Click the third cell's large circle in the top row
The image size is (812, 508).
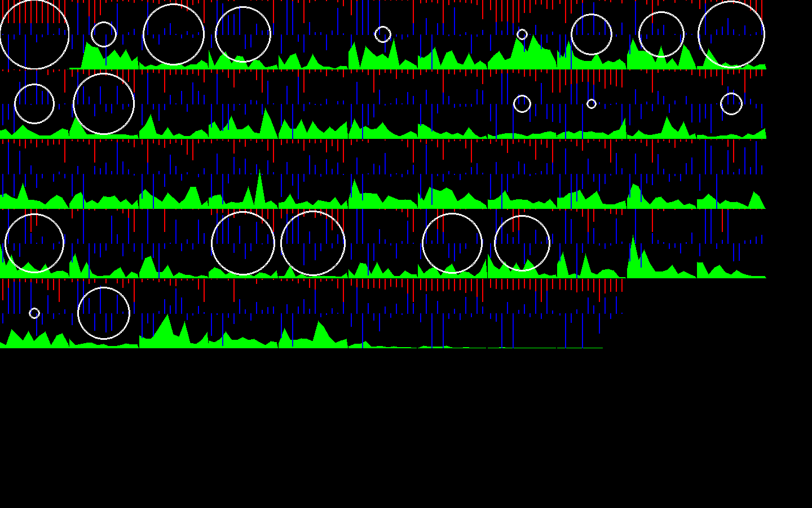[x=174, y=34]
